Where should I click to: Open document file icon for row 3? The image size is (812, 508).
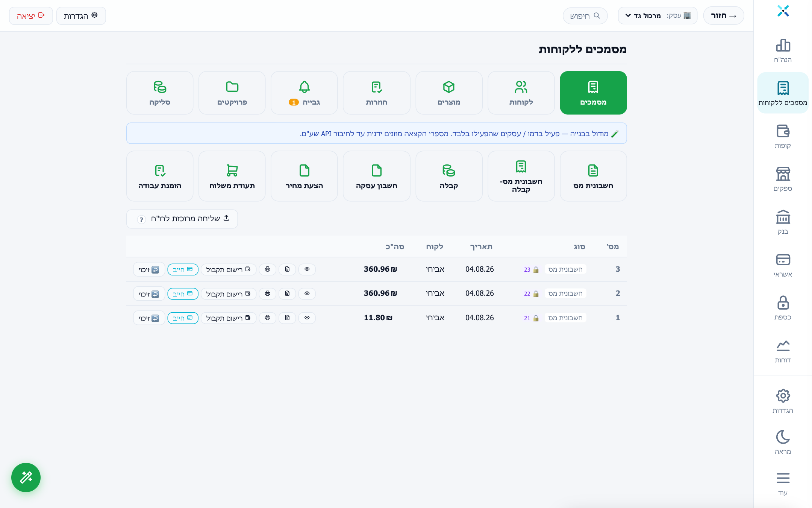click(287, 269)
